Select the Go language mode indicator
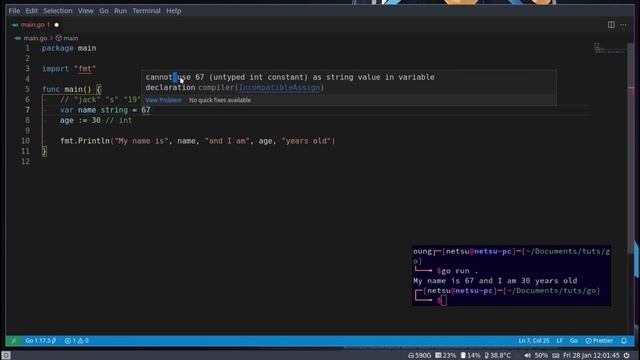Screen dimensions: 640x360 pos(574,340)
